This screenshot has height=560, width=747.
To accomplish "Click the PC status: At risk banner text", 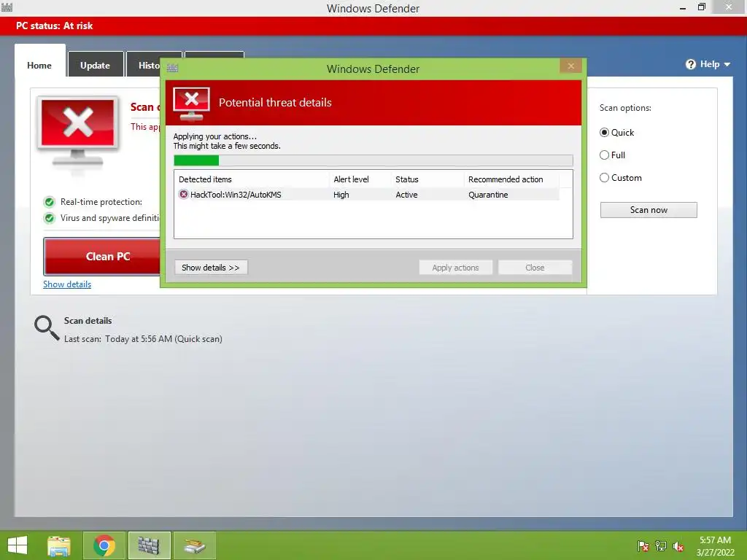I will [x=54, y=26].
